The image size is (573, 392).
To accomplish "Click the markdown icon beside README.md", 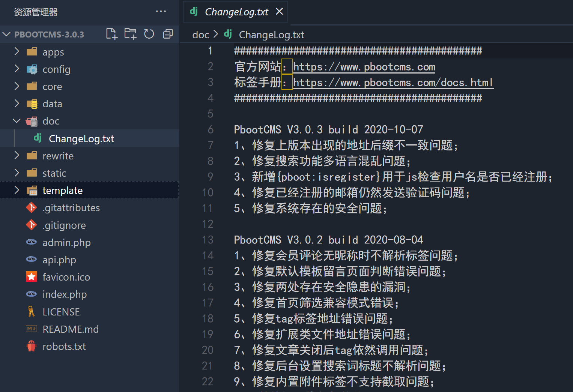I will pyautogui.click(x=32, y=329).
